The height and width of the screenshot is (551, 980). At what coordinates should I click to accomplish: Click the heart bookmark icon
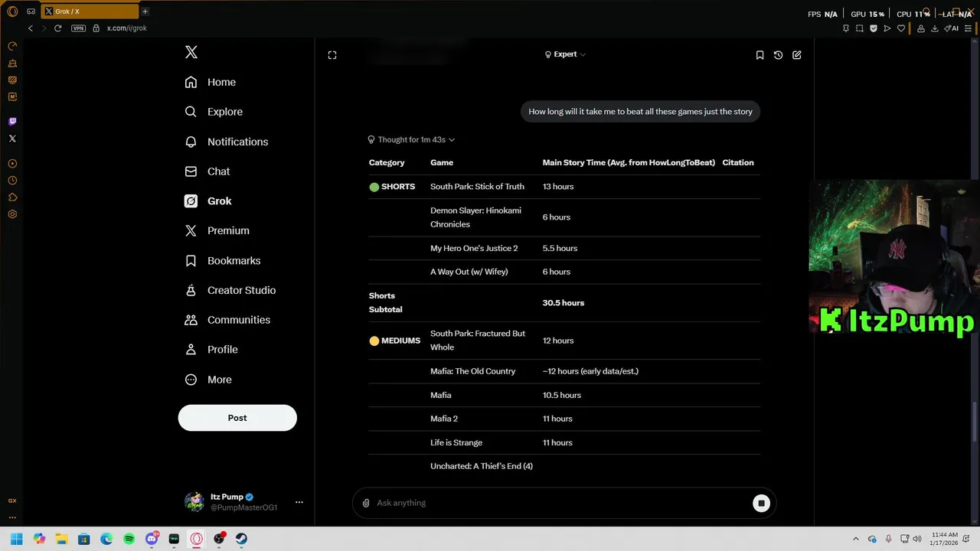[x=901, y=28]
